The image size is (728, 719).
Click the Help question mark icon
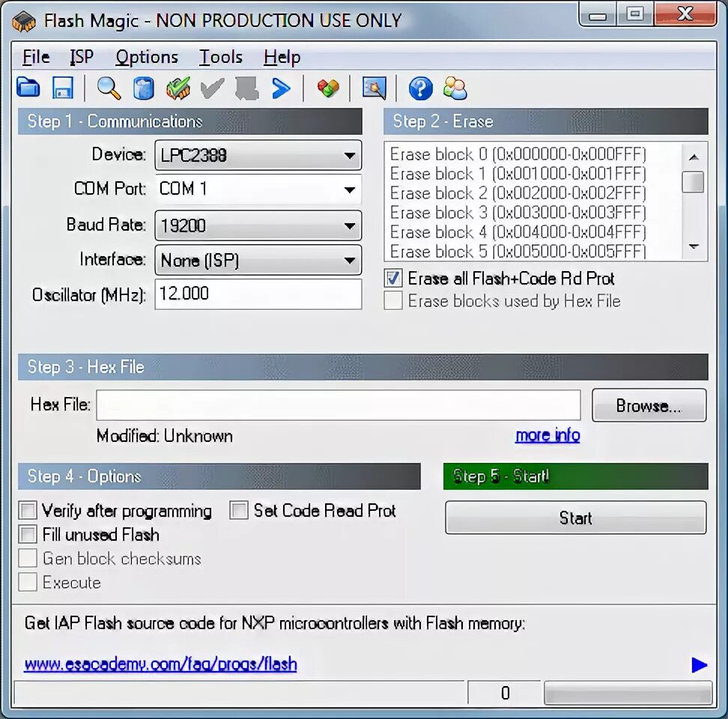click(420, 89)
